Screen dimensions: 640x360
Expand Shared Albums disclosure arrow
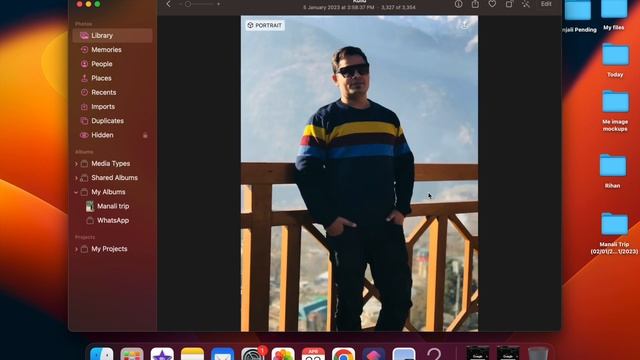click(x=76, y=178)
